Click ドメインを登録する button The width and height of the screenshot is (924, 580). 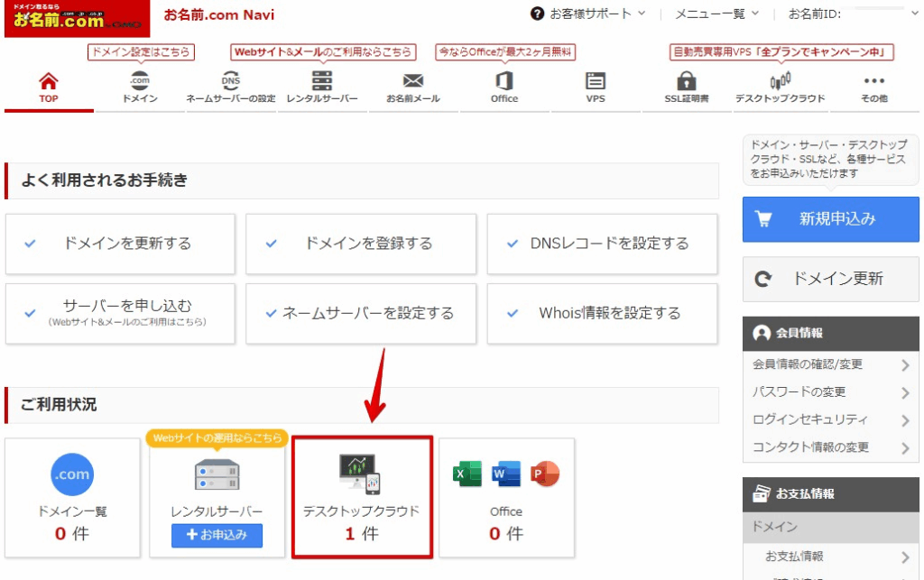(x=361, y=244)
